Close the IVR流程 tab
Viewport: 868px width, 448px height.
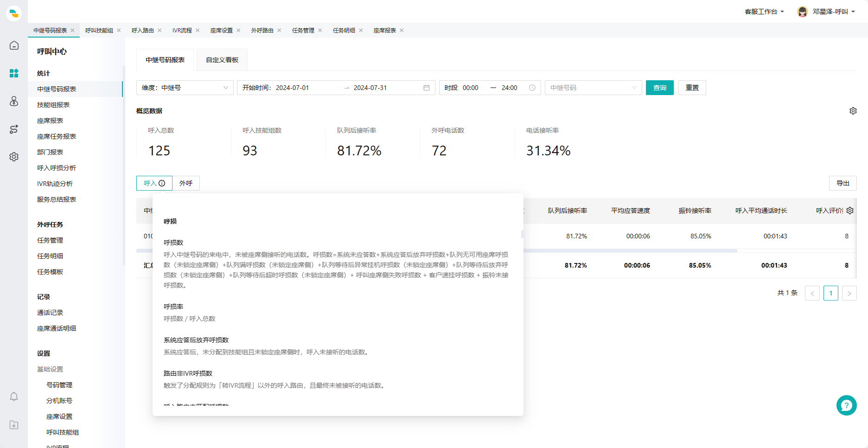click(x=198, y=30)
